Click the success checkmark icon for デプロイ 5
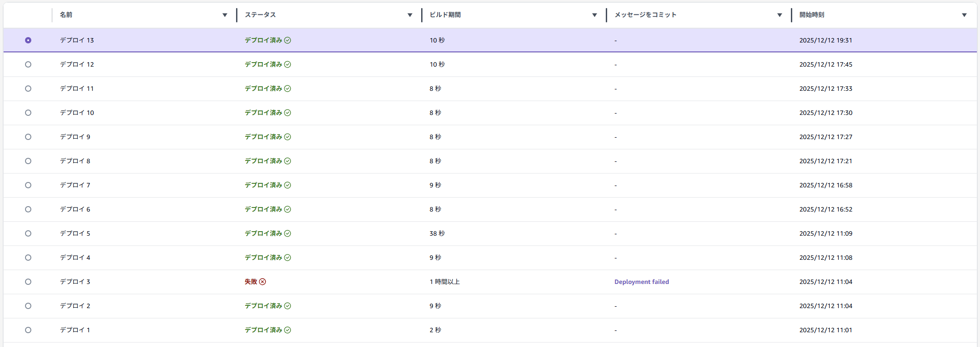Viewport: 980px width, 347px height. pyautogui.click(x=287, y=233)
